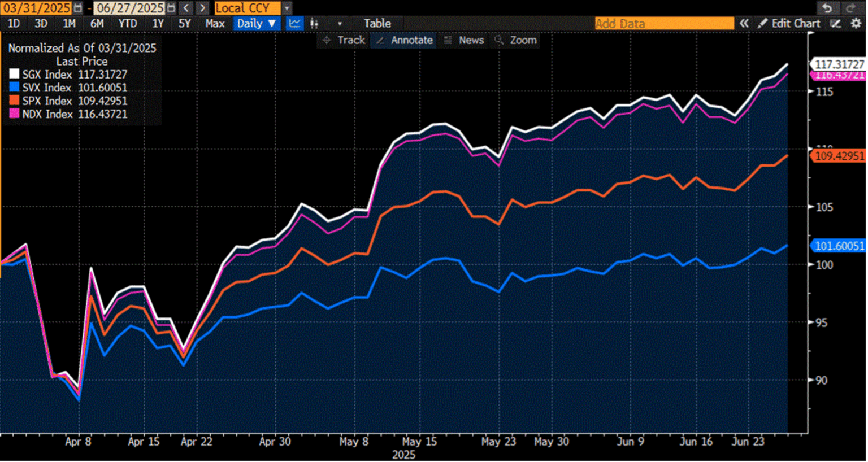Open the Daily frequency dropdown
The height and width of the screenshot is (462, 868).
click(x=257, y=24)
